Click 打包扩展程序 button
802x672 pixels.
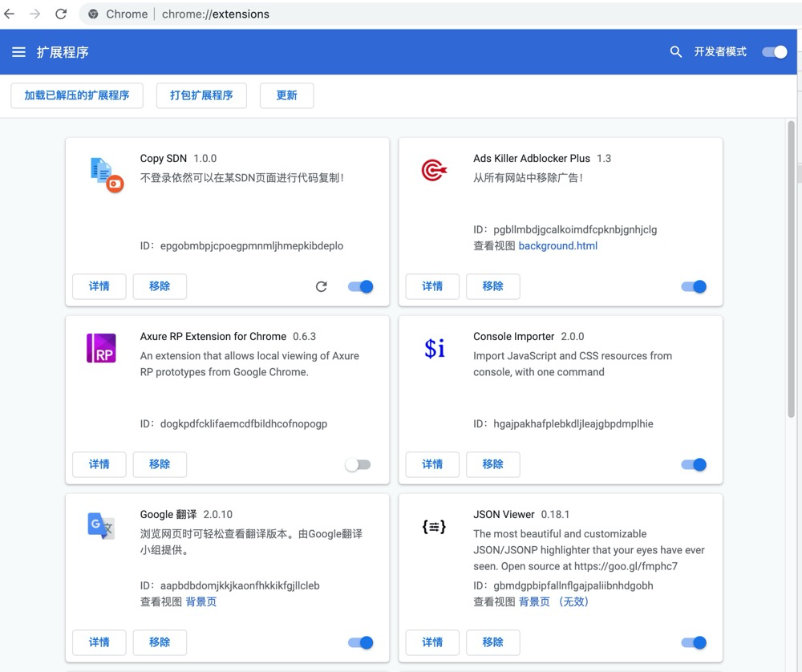click(201, 95)
